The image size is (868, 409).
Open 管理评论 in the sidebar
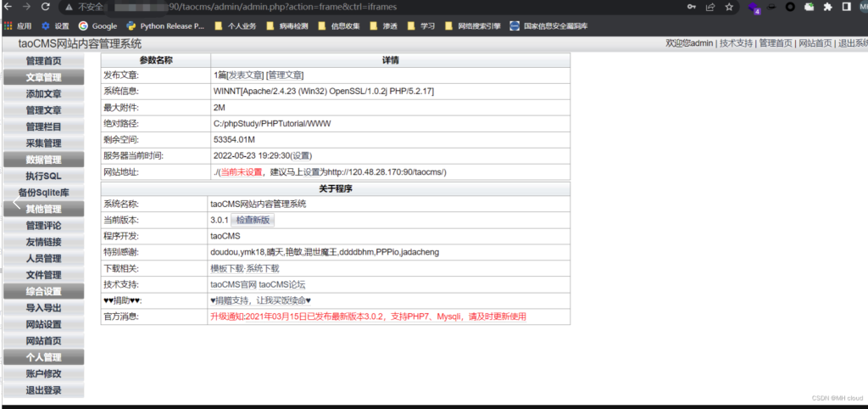click(x=44, y=226)
